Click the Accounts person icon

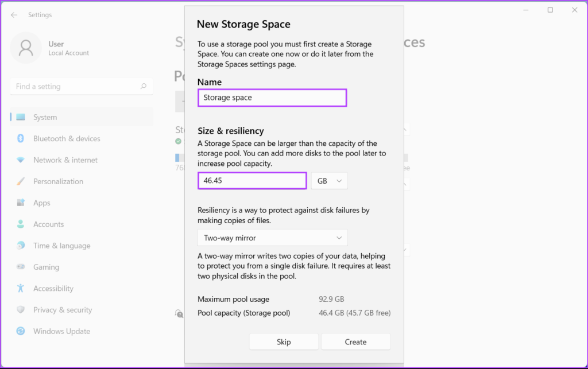[x=21, y=224]
